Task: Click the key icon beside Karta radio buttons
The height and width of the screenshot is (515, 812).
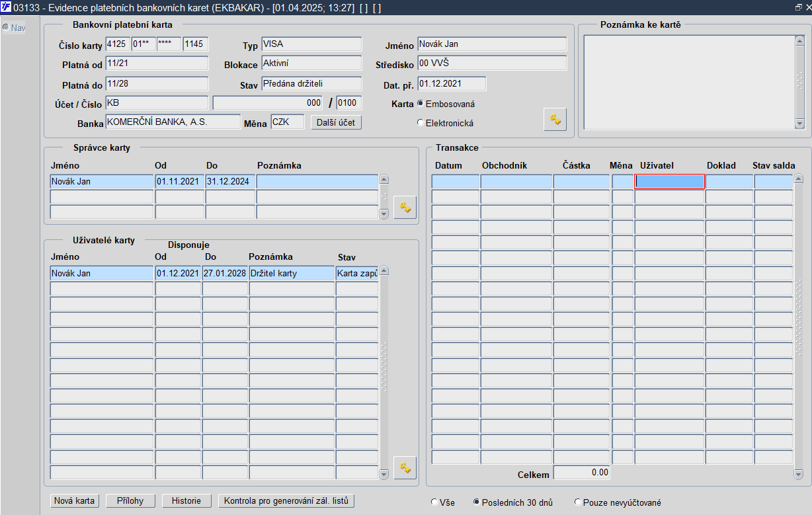Action: pos(555,120)
